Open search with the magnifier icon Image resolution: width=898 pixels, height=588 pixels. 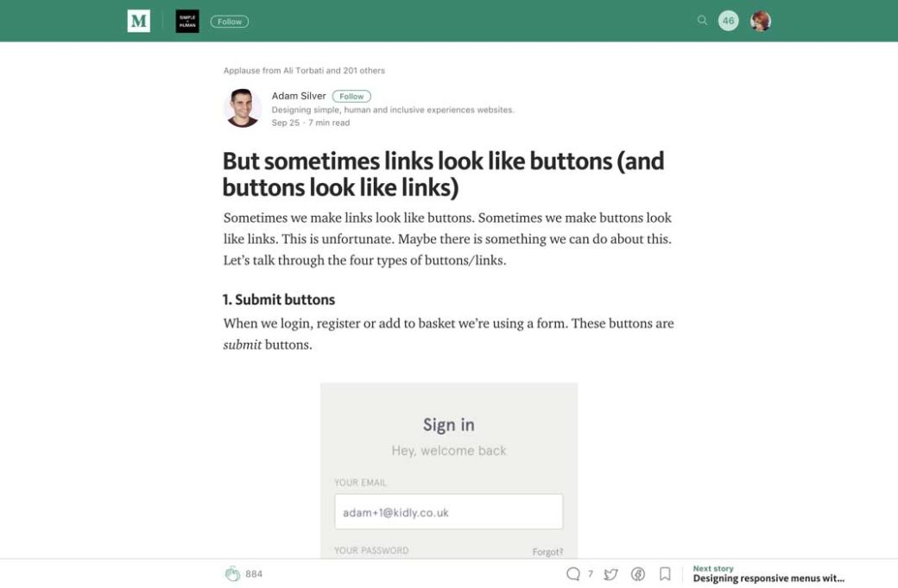click(x=702, y=21)
